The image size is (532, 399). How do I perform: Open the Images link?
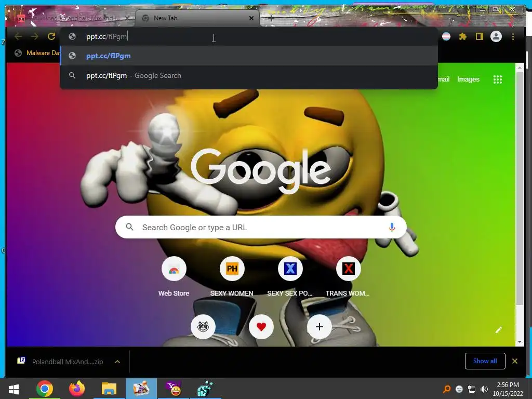point(468,79)
